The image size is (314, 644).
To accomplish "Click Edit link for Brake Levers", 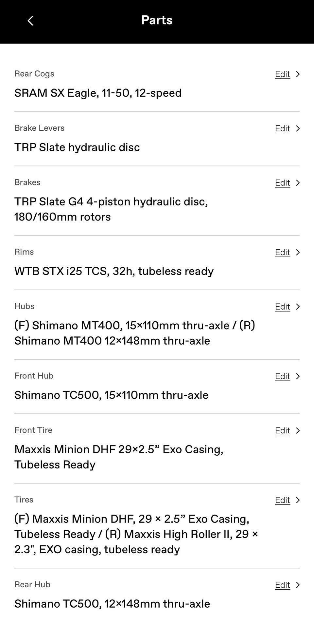I will 282,129.
